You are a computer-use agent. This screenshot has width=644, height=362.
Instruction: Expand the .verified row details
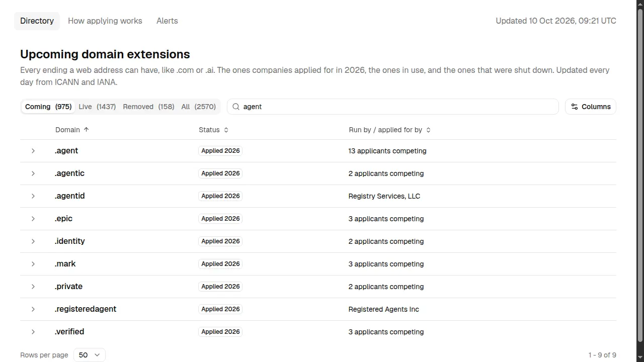tap(33, 332)
